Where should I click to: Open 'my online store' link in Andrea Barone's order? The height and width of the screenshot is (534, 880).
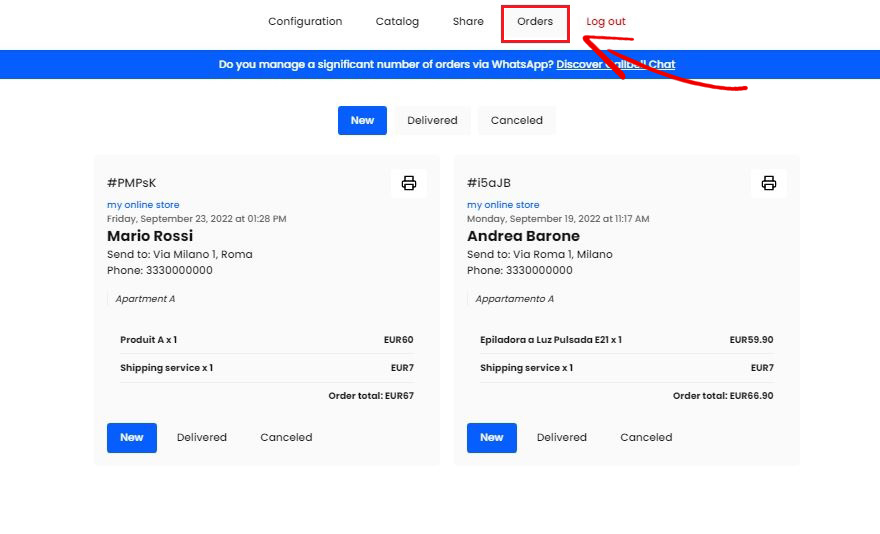coord(503,205)
